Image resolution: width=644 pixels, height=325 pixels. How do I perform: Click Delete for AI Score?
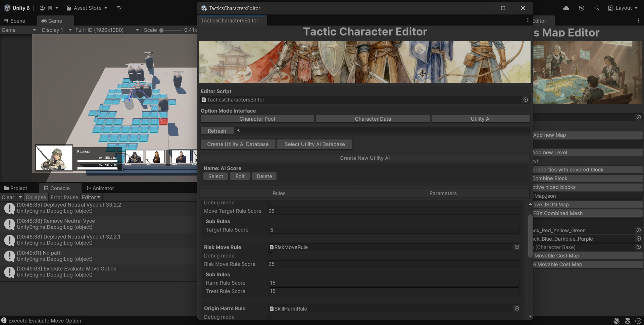click(264, 176)
